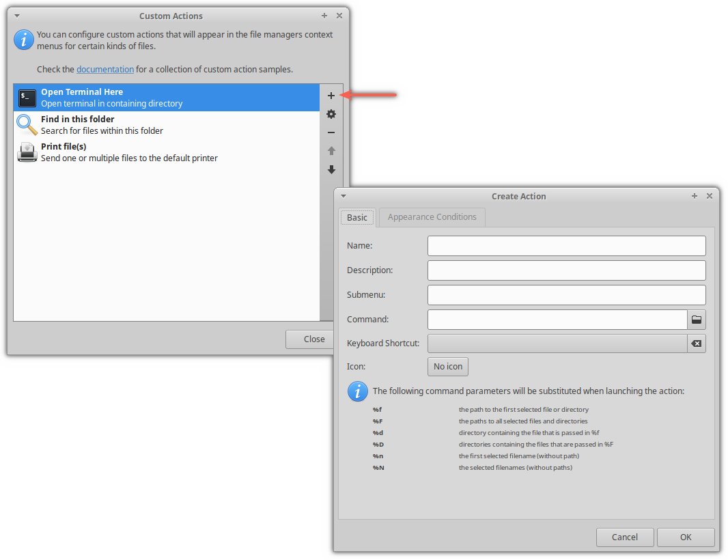This screenshot has height=560, width=728.
Task: Open the Custom Actions window menu triangle
Action: 15,15
